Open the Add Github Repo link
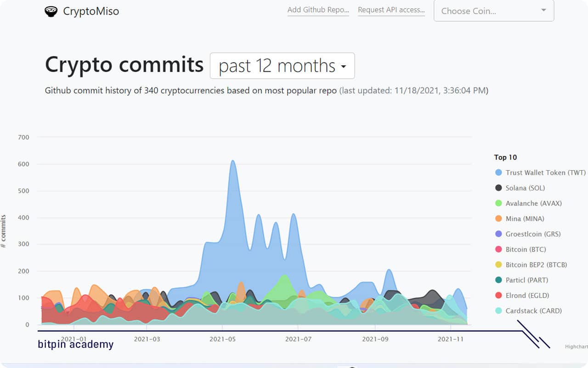 318,10
